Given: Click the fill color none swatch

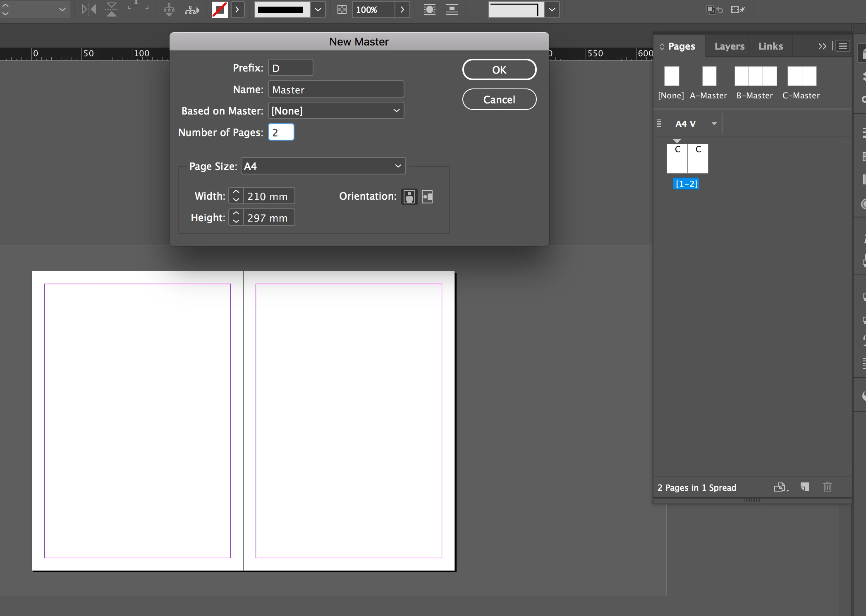Looking at the screenshot, I should [220, 10].
